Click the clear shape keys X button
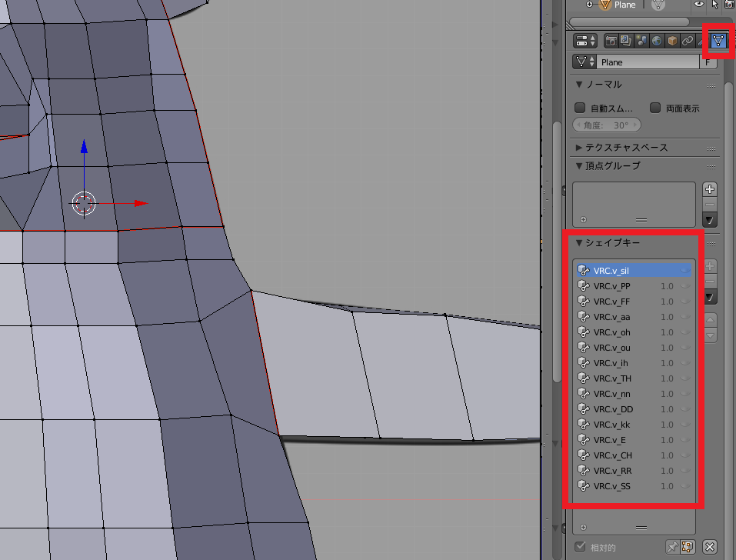Screen dimensions: 736x560 pyautogui.click(x=710, y=547)
